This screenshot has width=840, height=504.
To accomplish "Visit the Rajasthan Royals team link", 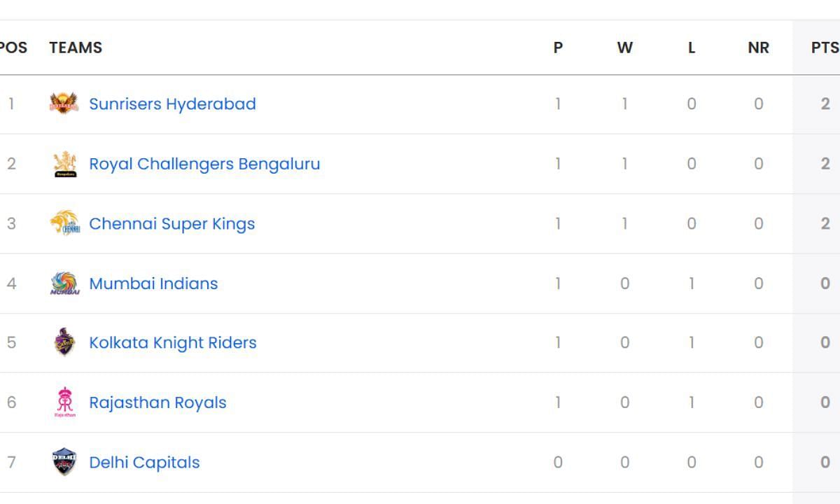I will click(157, 403).
